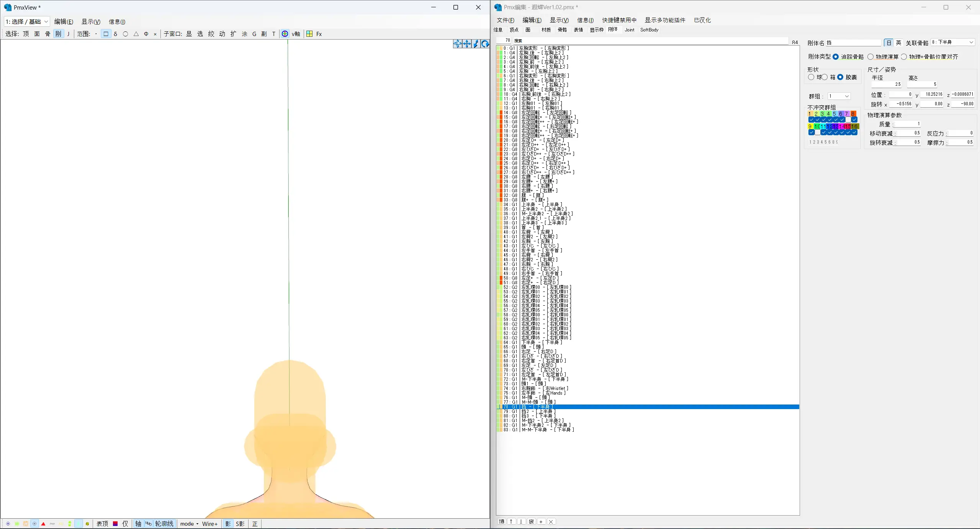Click the Wire+ button

click(x=209, y=524)
